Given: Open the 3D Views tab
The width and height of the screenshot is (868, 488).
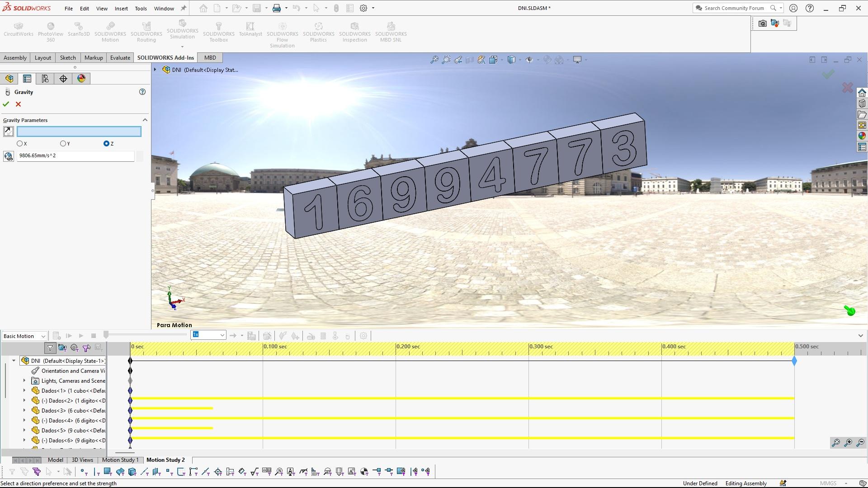Looking at the screenshot, I should pos(83,460).
